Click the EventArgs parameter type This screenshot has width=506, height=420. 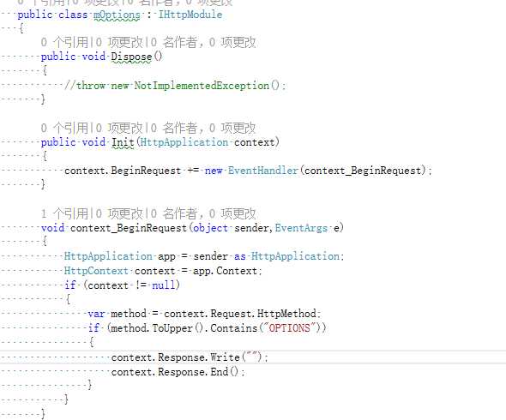tap(301, 228)
